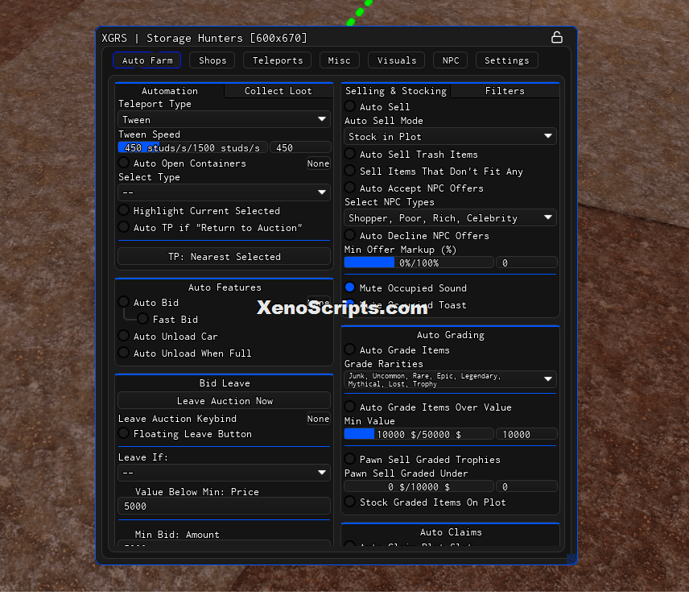
Task: Adjust the Pawn Sell Graded Under slider
Action: [419, 486]
